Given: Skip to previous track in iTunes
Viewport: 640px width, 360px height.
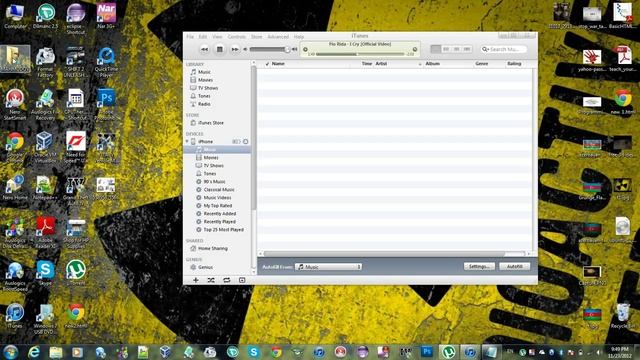Looking at the screenshot, I should tap(204, 49).
